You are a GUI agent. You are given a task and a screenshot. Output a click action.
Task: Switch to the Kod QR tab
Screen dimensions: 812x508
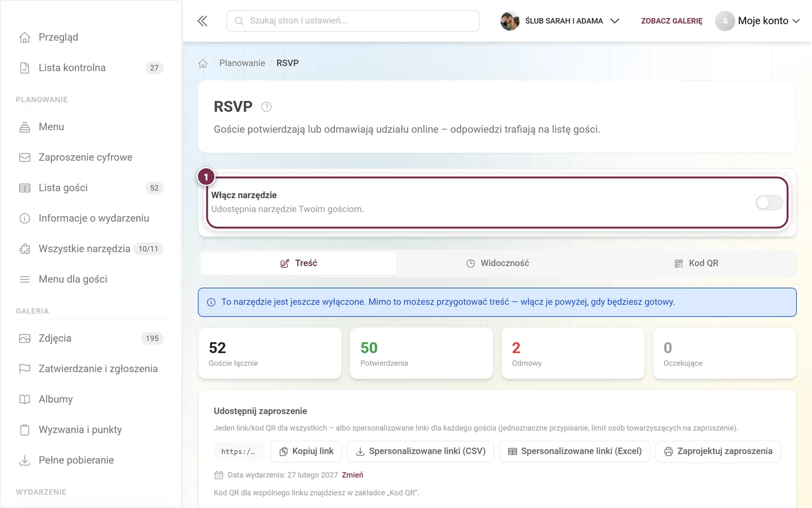696,264
